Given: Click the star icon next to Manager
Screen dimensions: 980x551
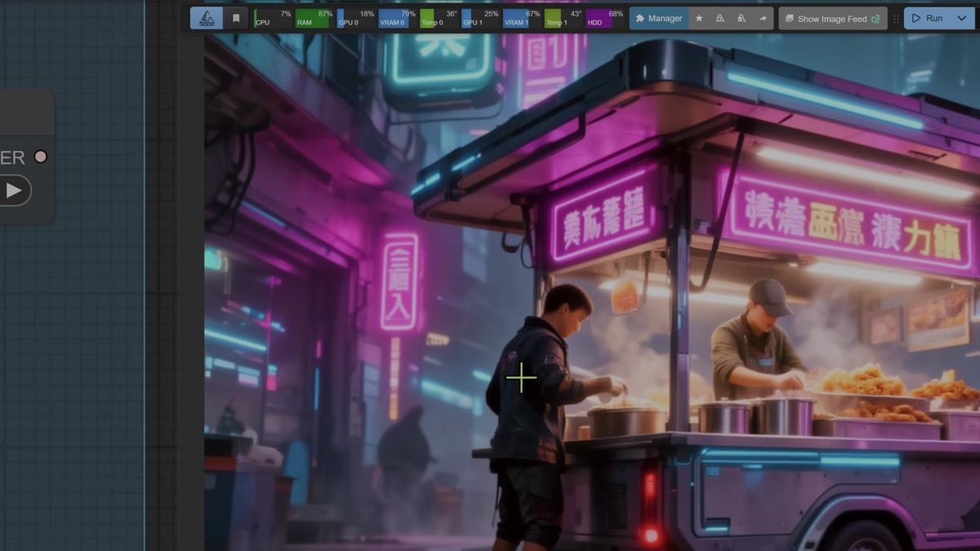Looking at the screenshot, I should [699, 18].
